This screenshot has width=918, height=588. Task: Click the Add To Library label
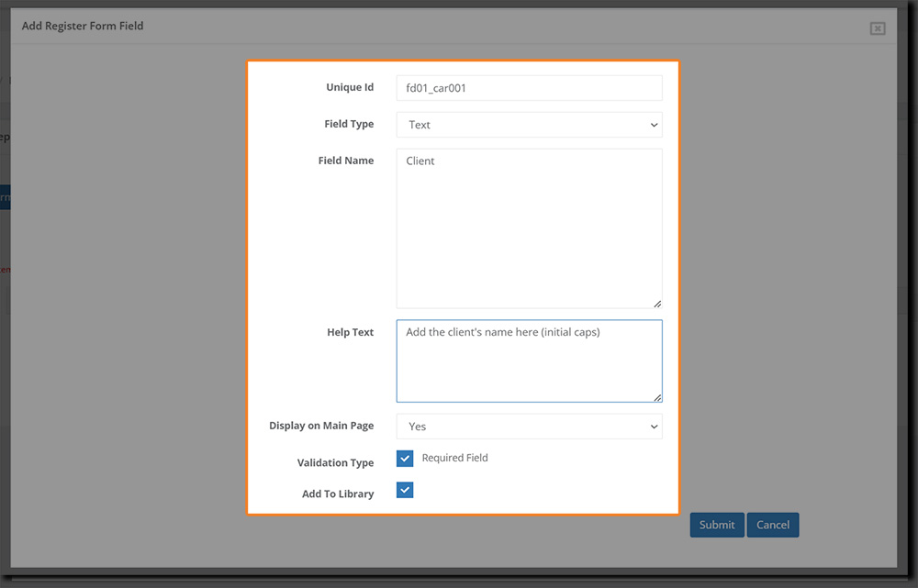pyautogui.click(x=338, y=494)
